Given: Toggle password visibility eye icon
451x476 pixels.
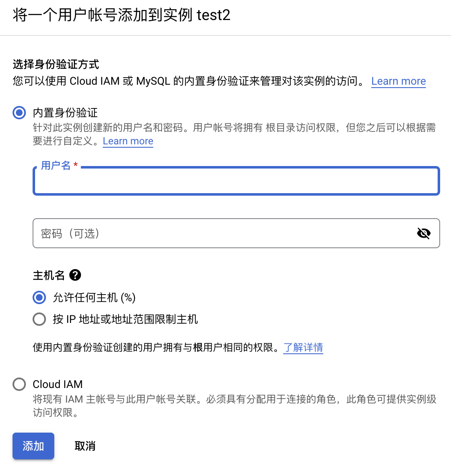Looking at the screenshot, I should click(423, 233).
